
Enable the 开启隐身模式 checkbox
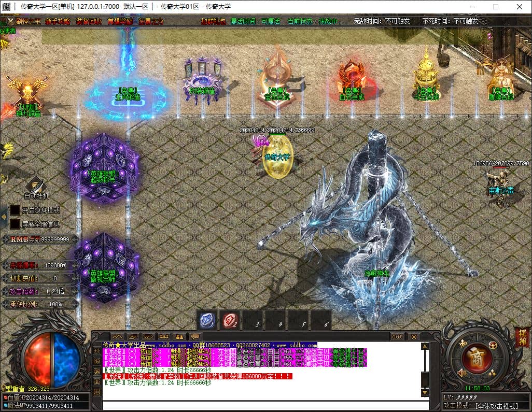click(15, 210)
